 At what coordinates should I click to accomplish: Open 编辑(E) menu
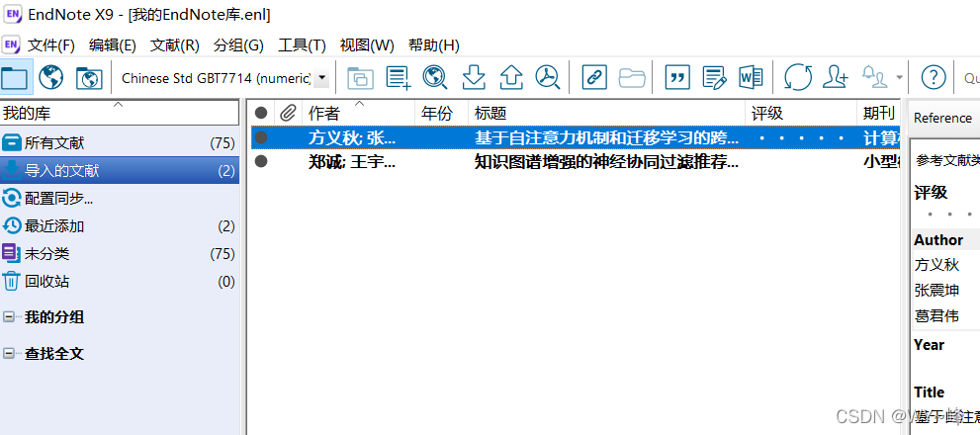pos(113,45)
